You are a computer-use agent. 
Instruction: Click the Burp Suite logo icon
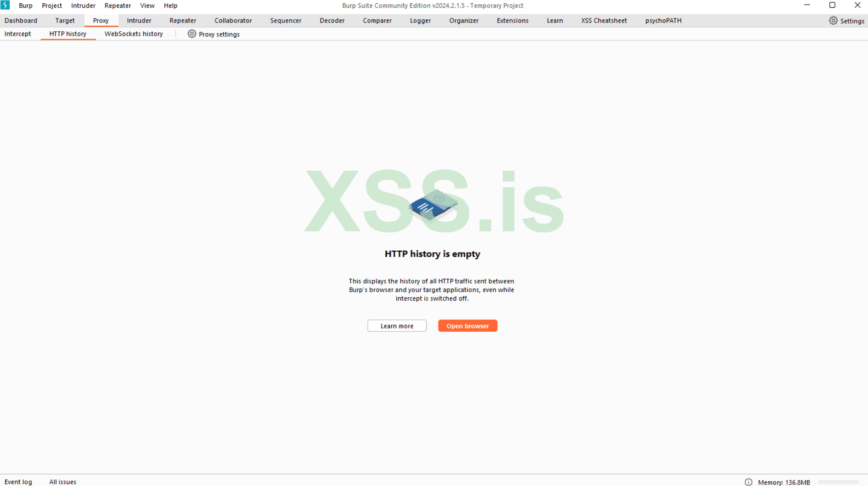coord(6,5)
